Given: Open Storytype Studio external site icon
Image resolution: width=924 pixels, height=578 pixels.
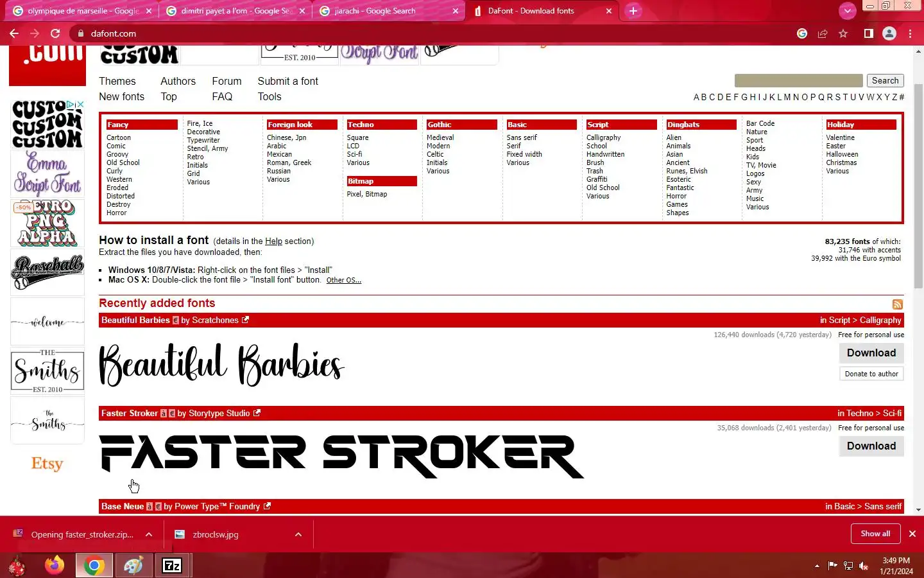Looking at the screenshot, I should [x=257, y=413].
